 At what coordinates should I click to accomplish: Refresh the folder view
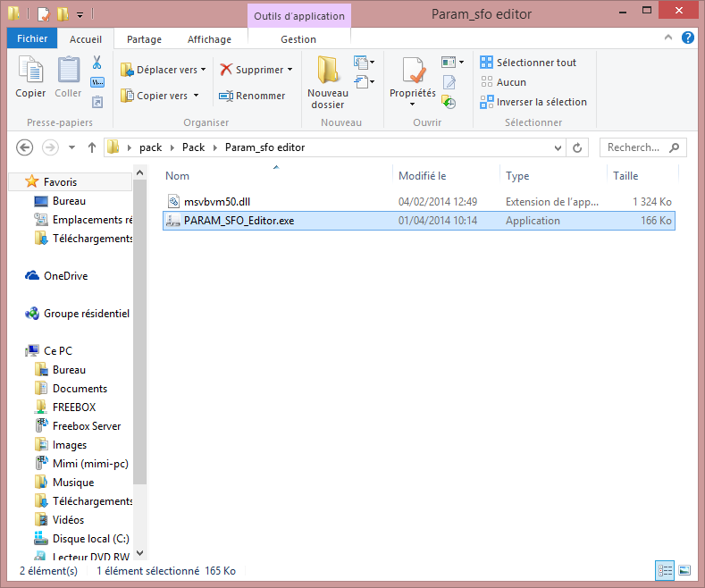tap(577, 147)
